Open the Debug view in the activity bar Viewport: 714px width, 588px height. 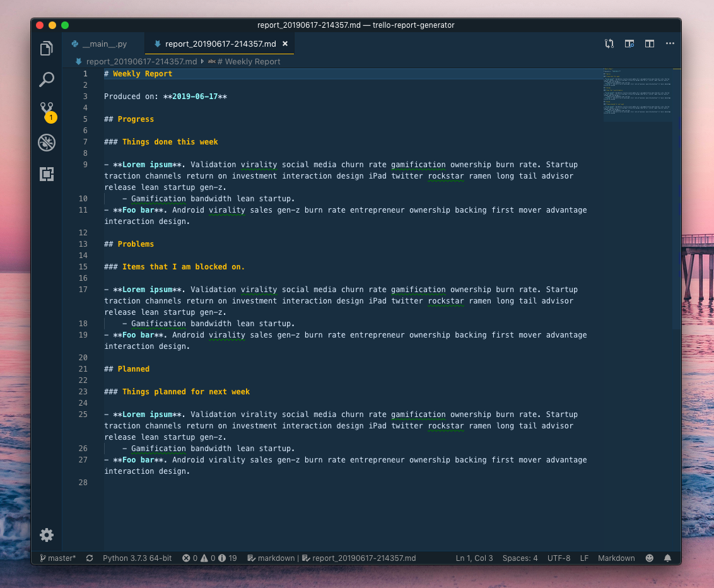pos(47,143)
